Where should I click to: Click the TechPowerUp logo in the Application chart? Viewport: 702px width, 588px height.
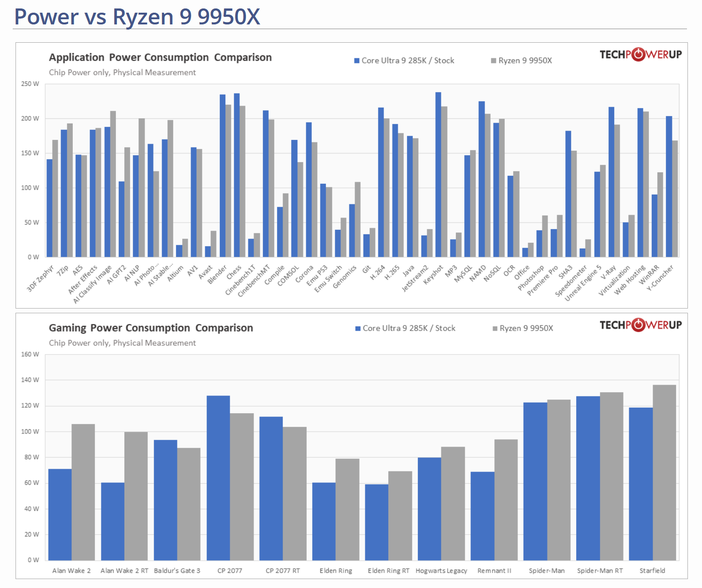pyautogui.click(x=640, y=54)
